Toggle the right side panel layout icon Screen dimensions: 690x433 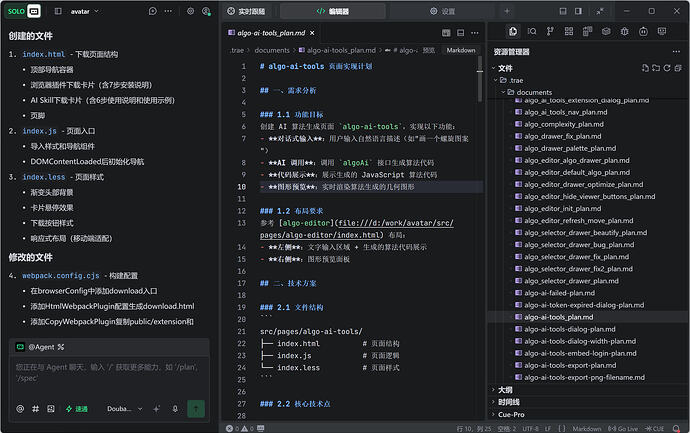click(578, 11)
